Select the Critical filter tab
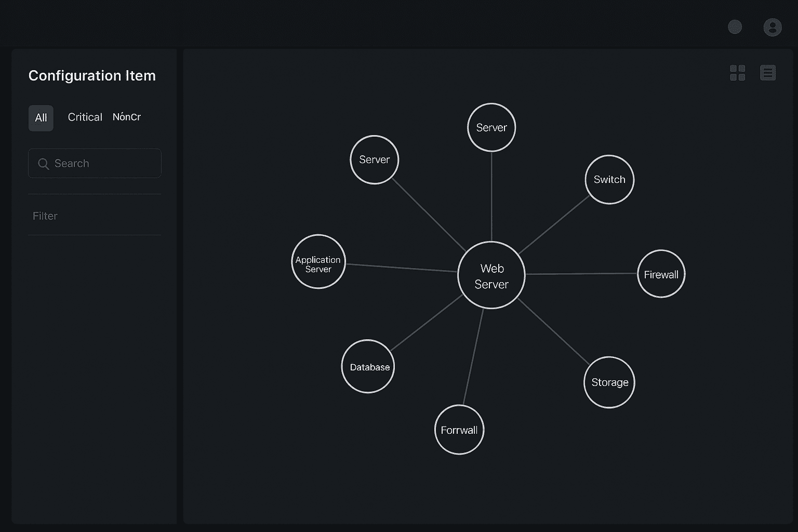The height and width of the screenshot is (532, 798). (x=85, y=117)
